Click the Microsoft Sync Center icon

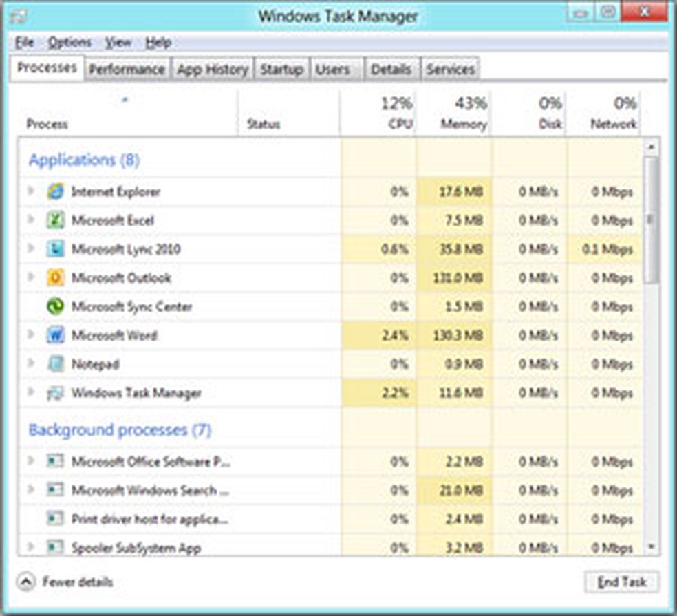pyautogui.click(x=55, y=307)
